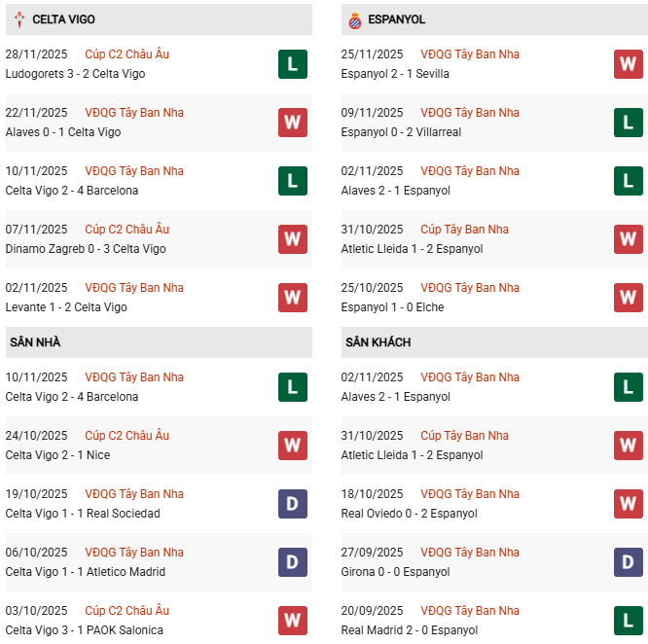This screenshot has width=648, height=644.
Task: Click win badge for Celta Vigo 3 - 1 PAOK Salonica
Action: 292,621
